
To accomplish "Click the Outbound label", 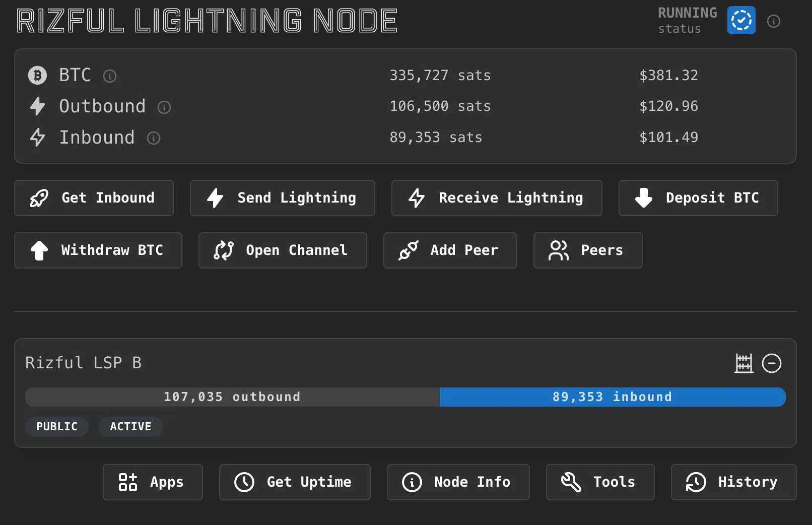I will click(x=102, y=106).
